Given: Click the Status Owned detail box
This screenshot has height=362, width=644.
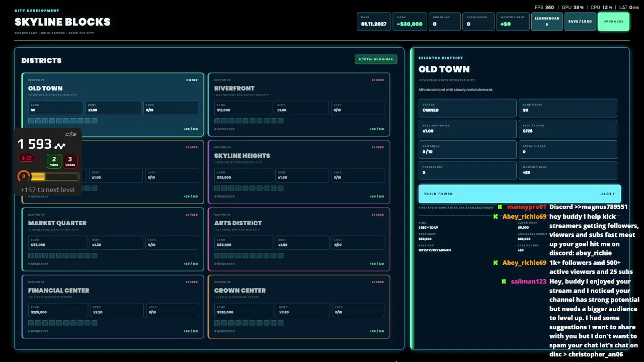Looking at the screenshot, I should 467,108.
